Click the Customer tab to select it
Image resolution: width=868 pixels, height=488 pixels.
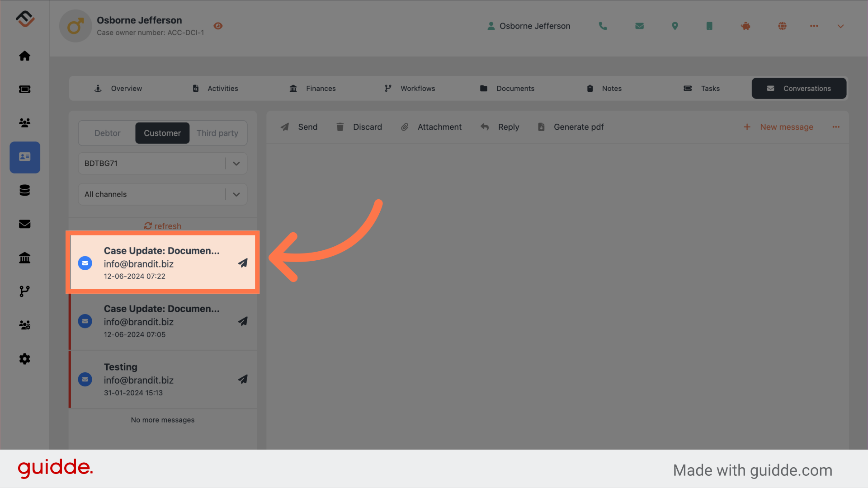[162, 133]
